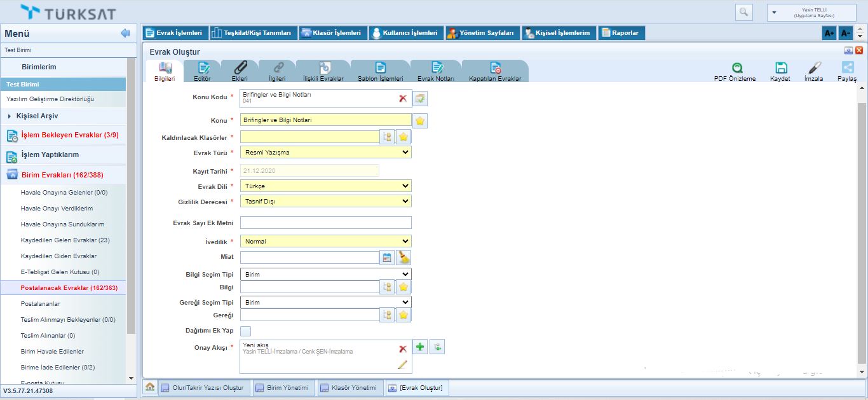Click the İmzala pen icon

tap(814, 68)
